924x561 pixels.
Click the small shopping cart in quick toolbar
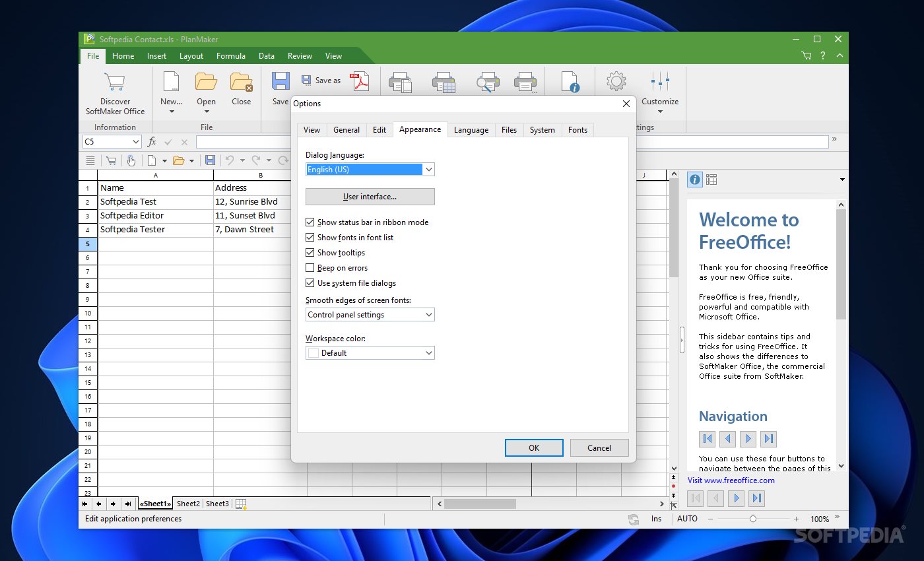tap(111, 160)
